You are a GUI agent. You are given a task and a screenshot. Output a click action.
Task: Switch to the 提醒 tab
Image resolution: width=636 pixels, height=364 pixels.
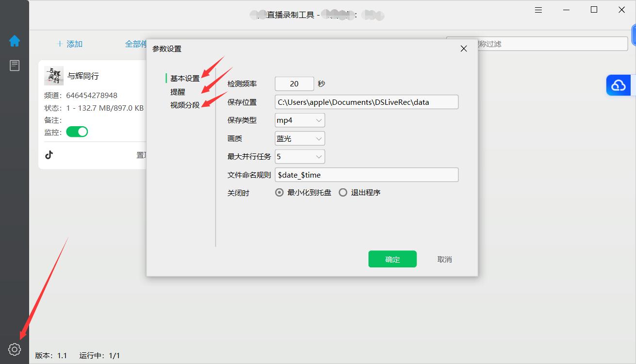[x=178, y=92]
